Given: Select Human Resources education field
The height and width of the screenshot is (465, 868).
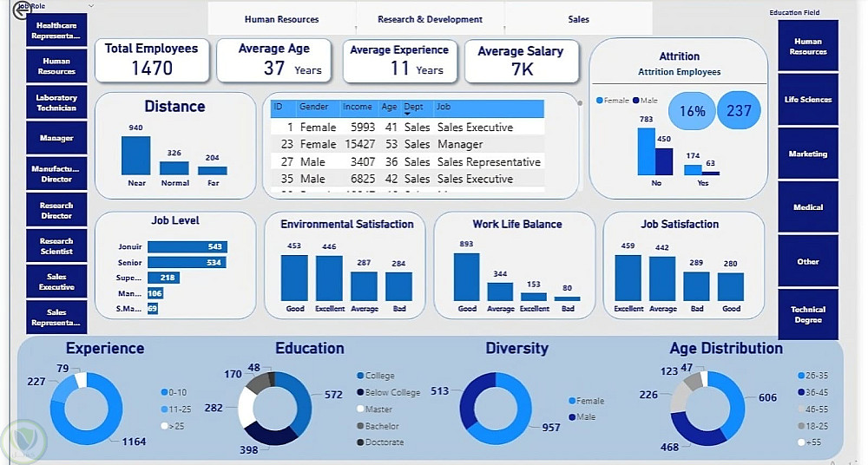Looking at the screenshot, I should coord(808,46).
